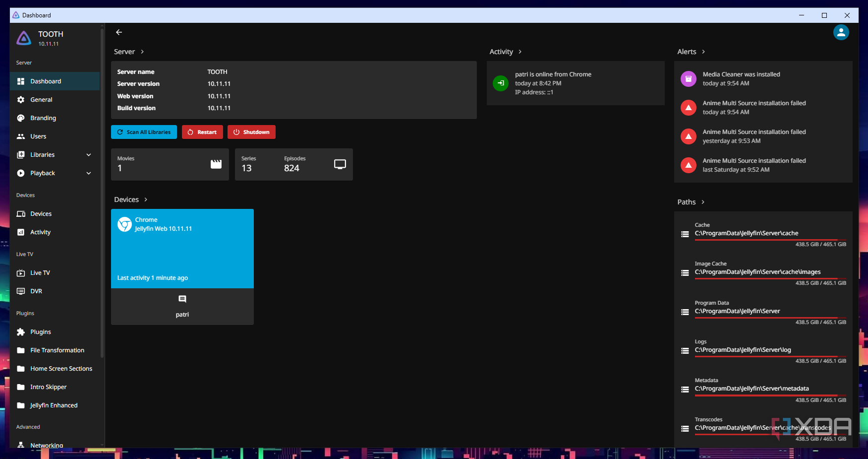
Task: Click red warning icon for today's failed install
Action: click(x=689, y=108)
